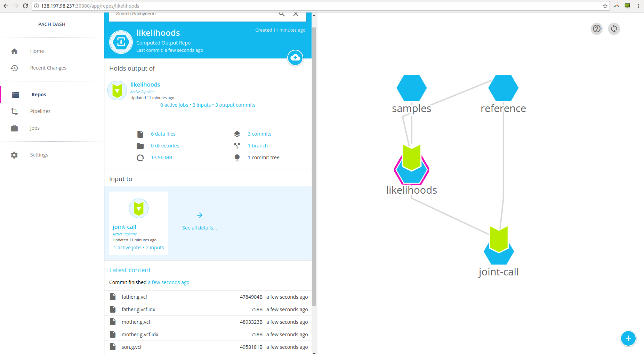The width and height of the screenshot is (644, 354).
Task: Click the help question mark icon
Action: [x=597, y=29]
